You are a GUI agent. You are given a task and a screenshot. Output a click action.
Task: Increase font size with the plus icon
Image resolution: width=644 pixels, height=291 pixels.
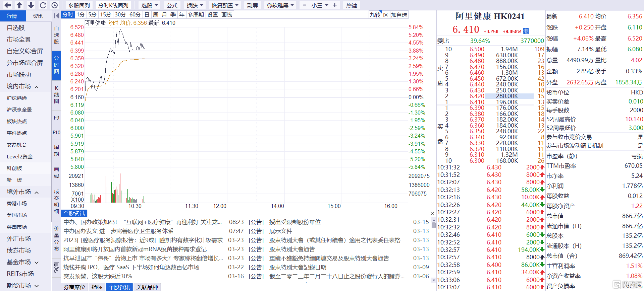pyautogui.click(x=335, y=5)
